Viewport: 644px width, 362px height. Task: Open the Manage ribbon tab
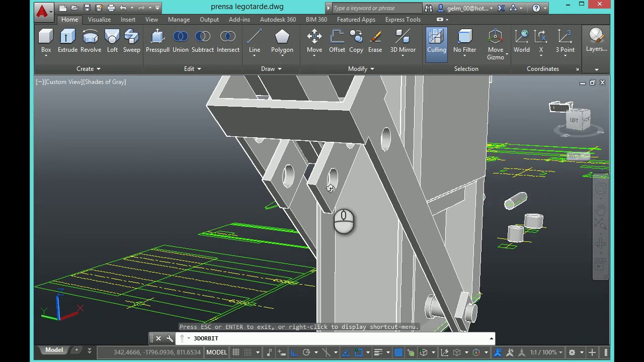[x=179, y=20]
